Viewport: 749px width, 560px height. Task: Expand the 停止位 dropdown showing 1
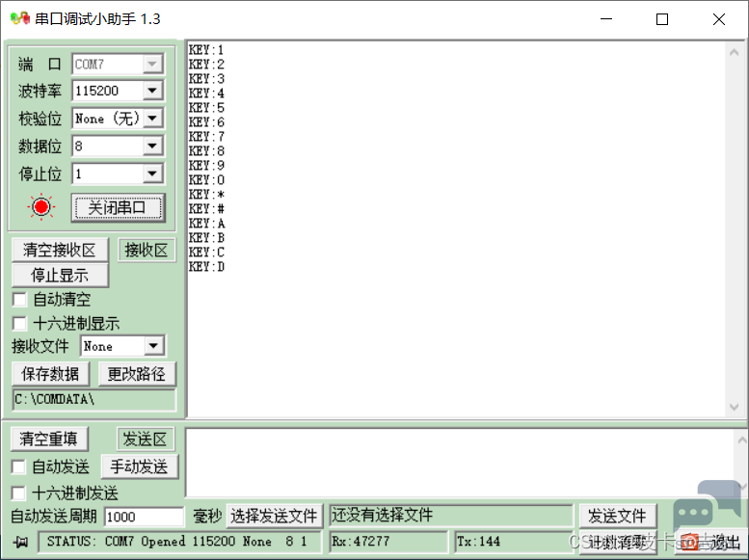pos(152,173)
